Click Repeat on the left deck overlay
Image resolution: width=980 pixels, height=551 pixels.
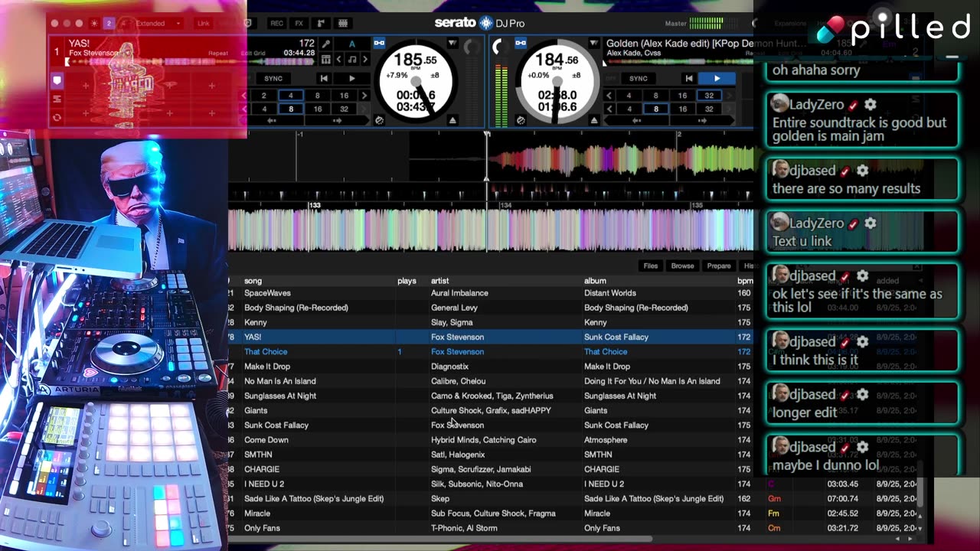pos(218,54)
